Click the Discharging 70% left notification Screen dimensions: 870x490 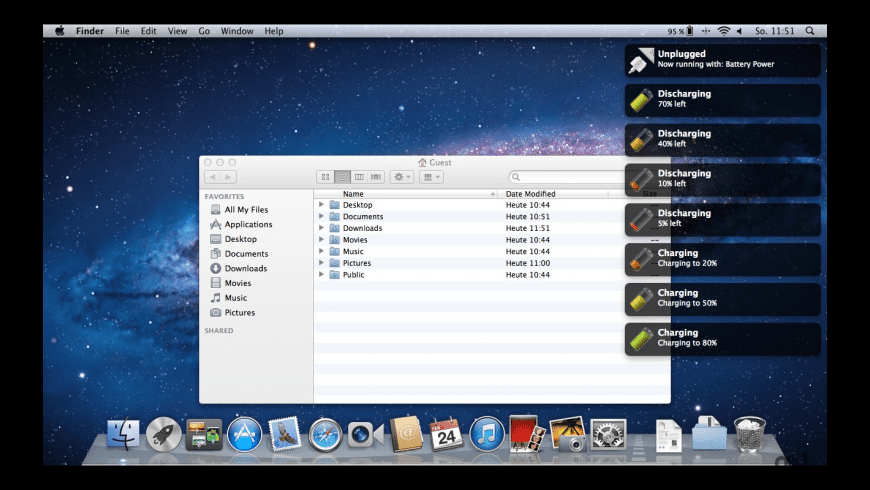722,100
